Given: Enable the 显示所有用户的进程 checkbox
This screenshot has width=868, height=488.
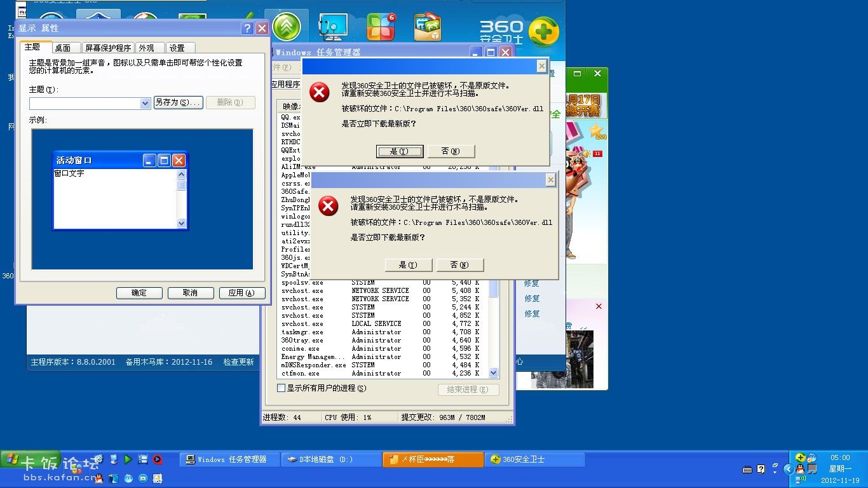Looking at the screenshot, I should (281, 388).
